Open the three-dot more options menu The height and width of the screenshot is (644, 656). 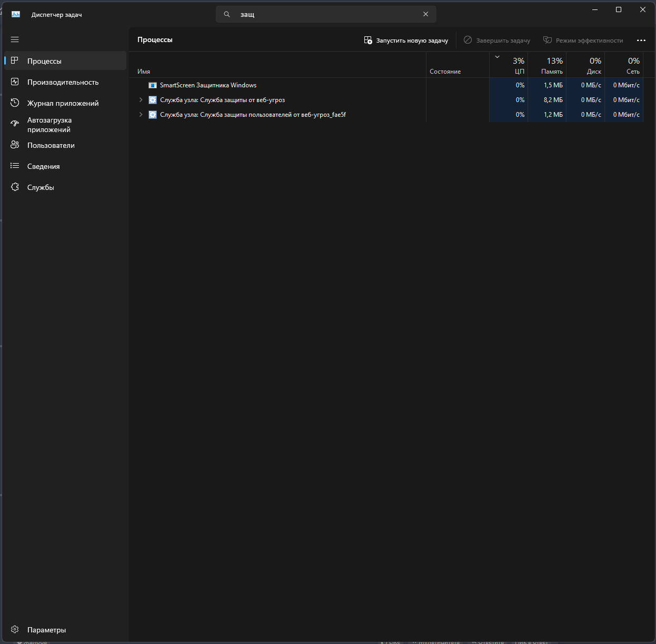(x=641, y=40)
